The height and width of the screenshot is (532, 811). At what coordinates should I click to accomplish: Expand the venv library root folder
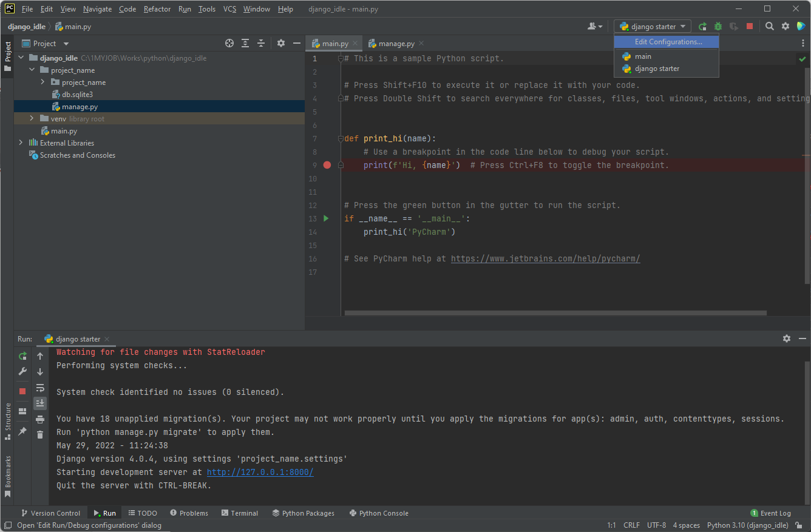(32, 119)
